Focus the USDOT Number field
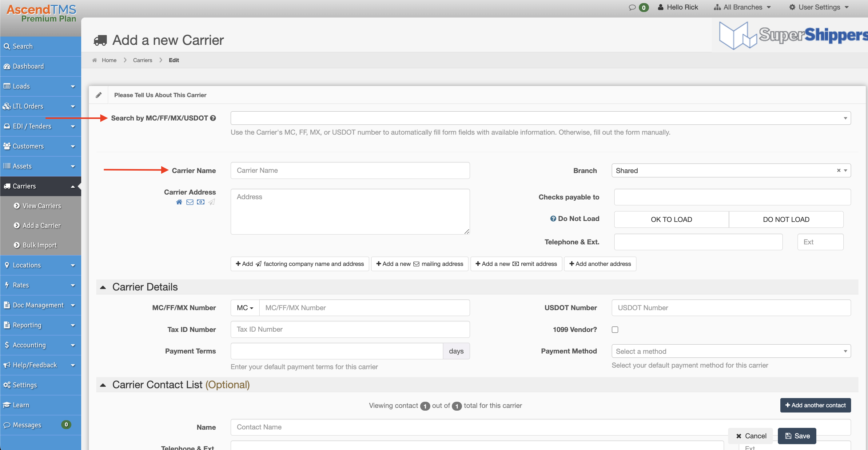The width and height of the screenshot is (868, 450). click(731, 308)
